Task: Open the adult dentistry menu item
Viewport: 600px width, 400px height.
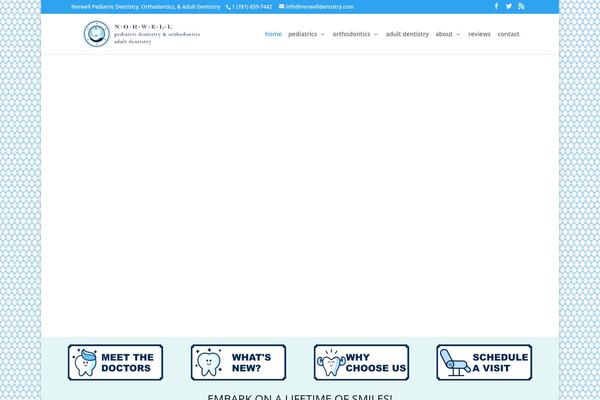Action: pyautogui.click(x=407, y=34)
